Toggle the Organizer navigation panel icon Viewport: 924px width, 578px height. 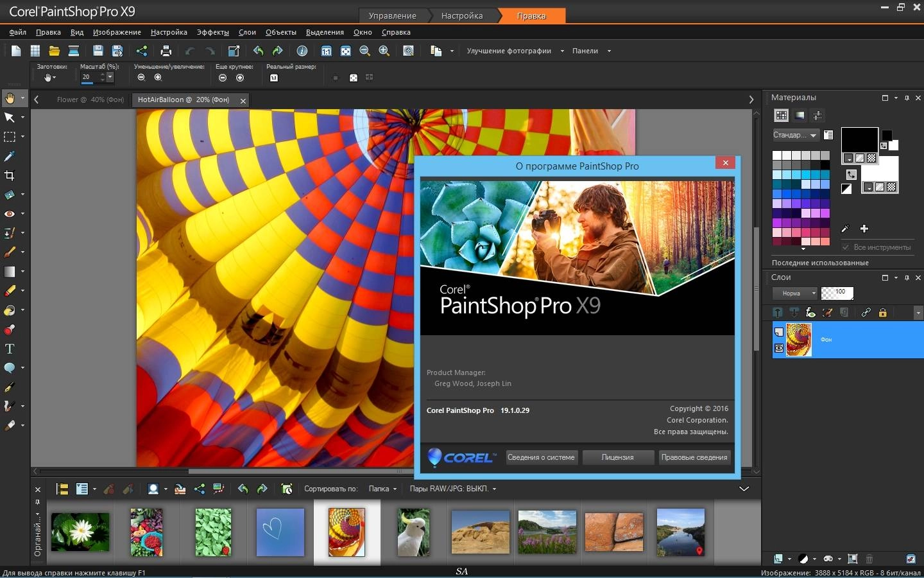[62, 489]
